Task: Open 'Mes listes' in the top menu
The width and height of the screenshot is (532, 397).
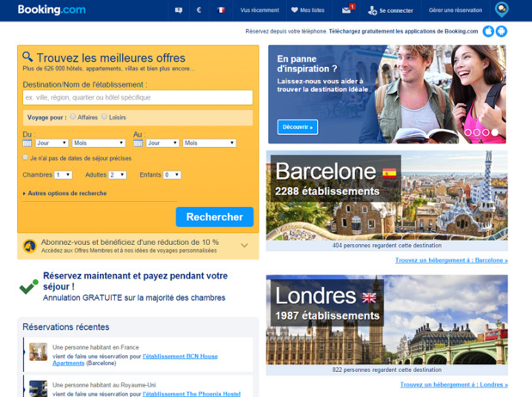Action: (306, 10)
